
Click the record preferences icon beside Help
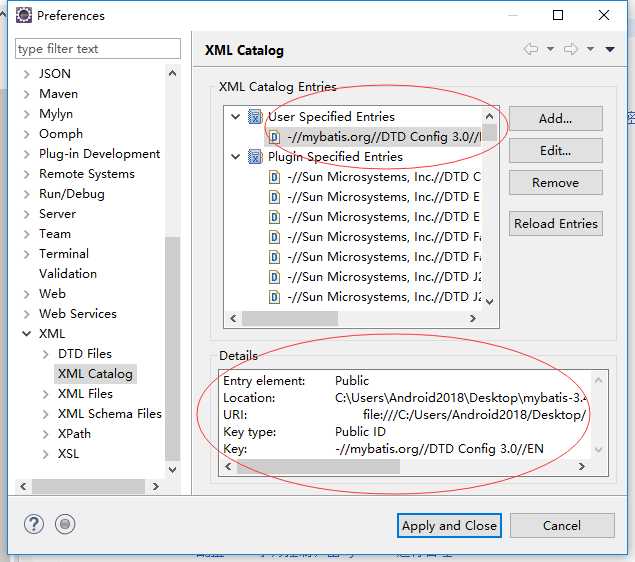[65, 524]
